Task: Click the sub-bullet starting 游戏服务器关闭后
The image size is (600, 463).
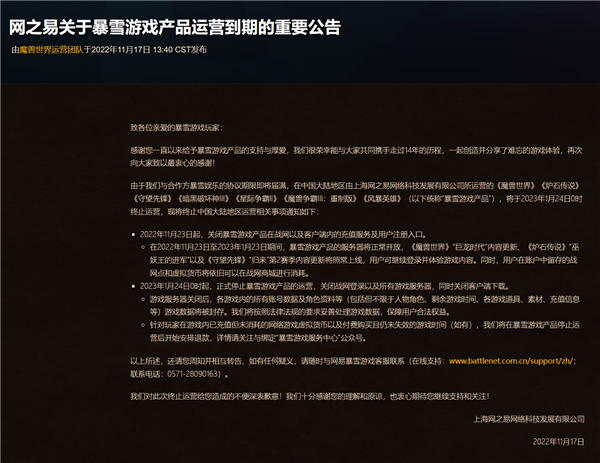Action: click(x=365, y=306)
